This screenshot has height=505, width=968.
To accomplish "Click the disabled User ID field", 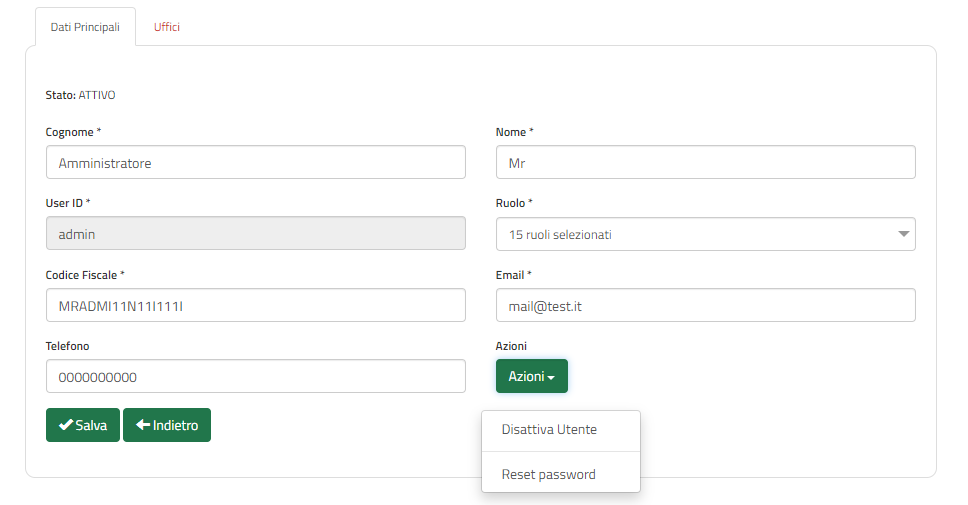I will tap(256, 233).
